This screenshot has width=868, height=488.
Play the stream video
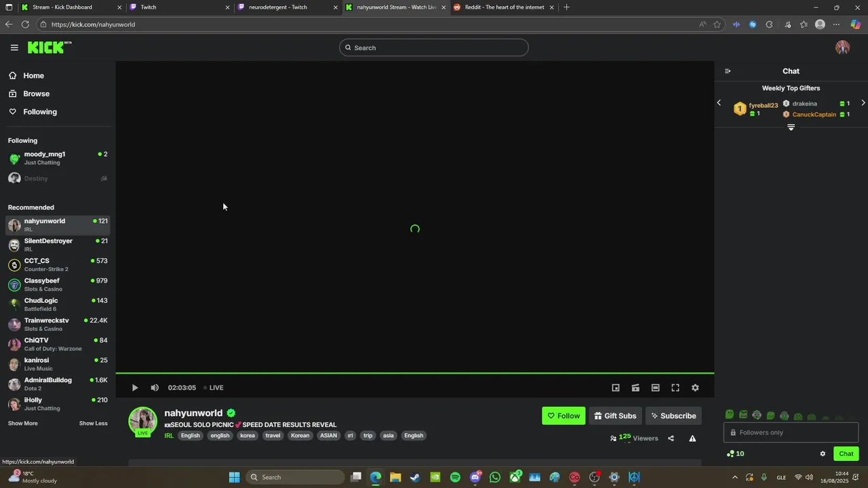pos(135,388)
